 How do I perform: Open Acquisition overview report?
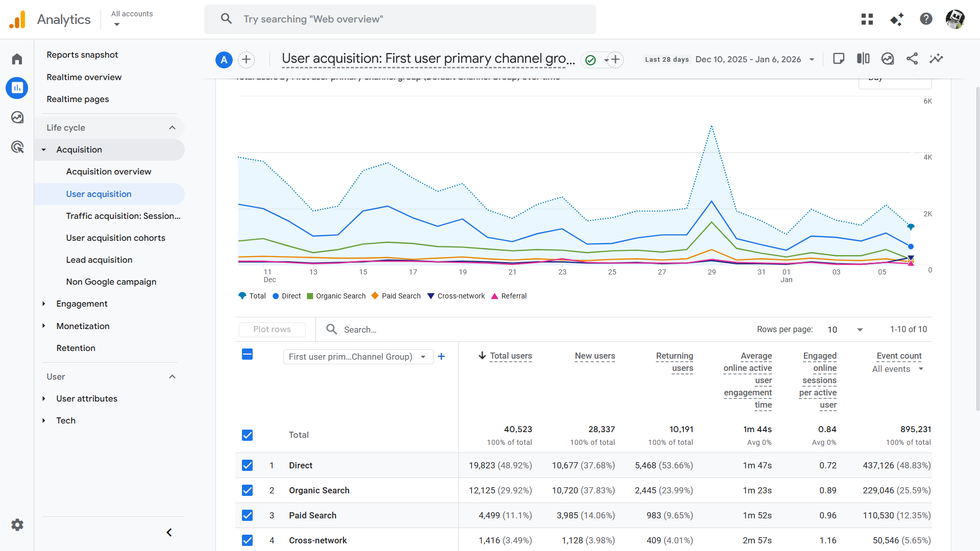tap(108, 171)
